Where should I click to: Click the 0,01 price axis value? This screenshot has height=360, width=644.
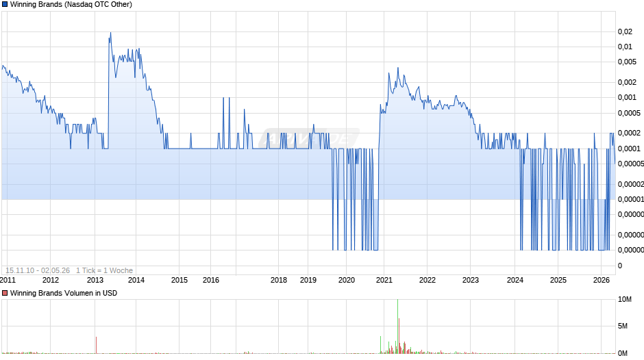click(625, 47)
